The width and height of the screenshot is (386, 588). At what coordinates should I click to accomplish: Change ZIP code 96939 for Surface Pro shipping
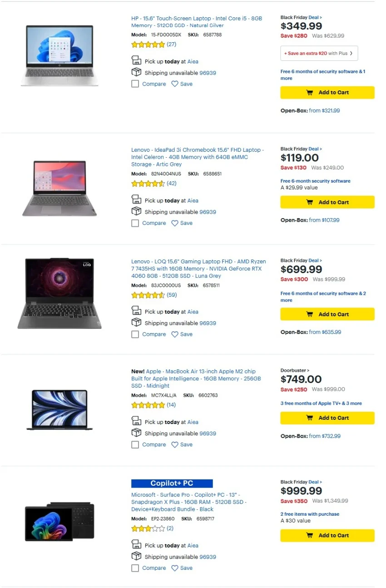[208, 557]
